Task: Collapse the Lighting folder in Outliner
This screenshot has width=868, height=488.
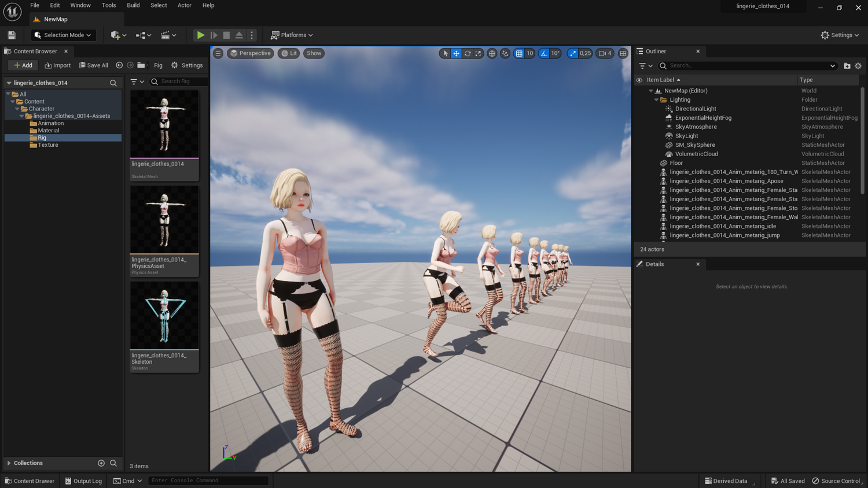Action: (656, 100)
